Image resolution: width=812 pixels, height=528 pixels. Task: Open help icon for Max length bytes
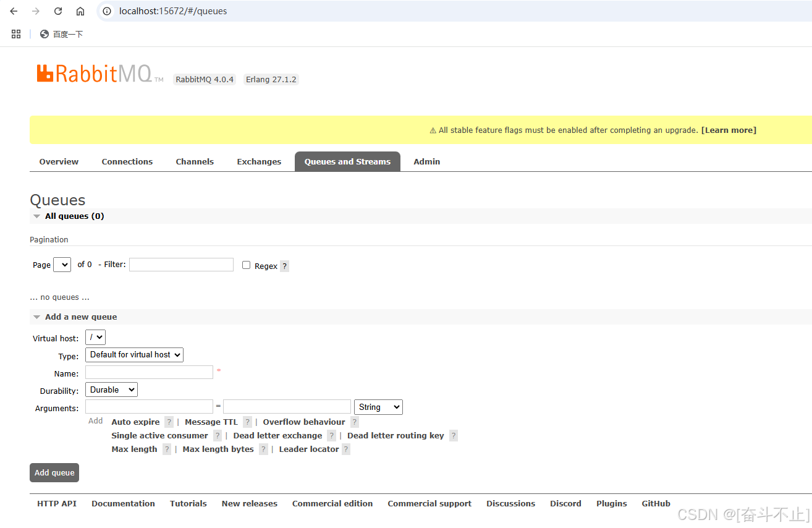tap(263, 449)
